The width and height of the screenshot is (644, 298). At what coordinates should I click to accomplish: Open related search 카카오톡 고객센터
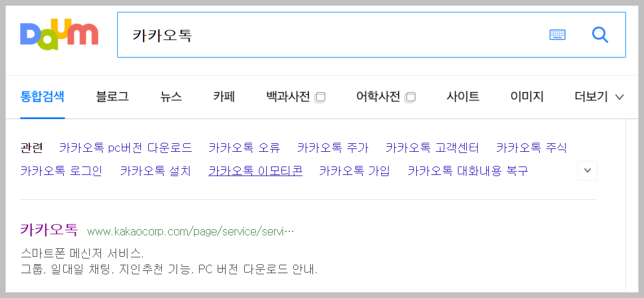click(x=433, y=147)
